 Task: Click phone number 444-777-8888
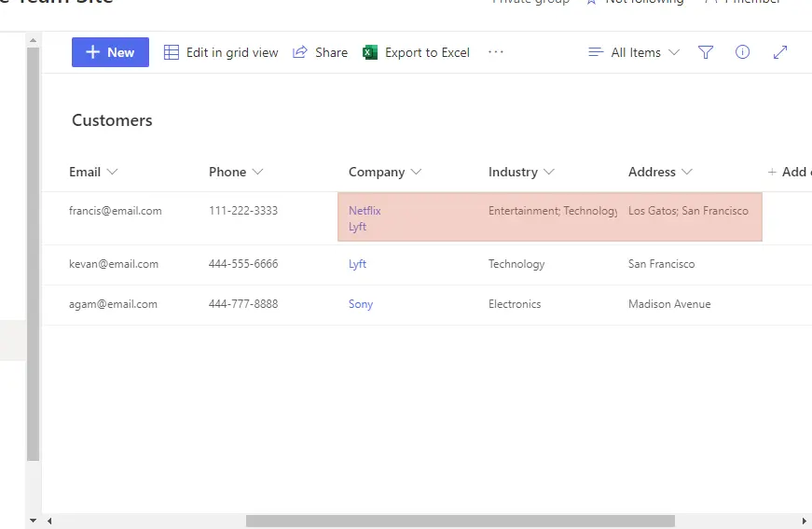[x=243, y=304]
